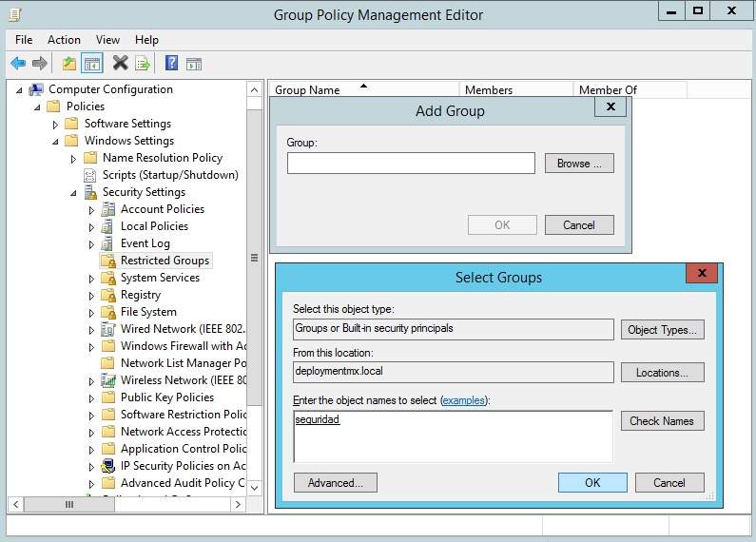Click Browse in Add Group dialog
756x542 pixels.
click(x=579, y=164)
